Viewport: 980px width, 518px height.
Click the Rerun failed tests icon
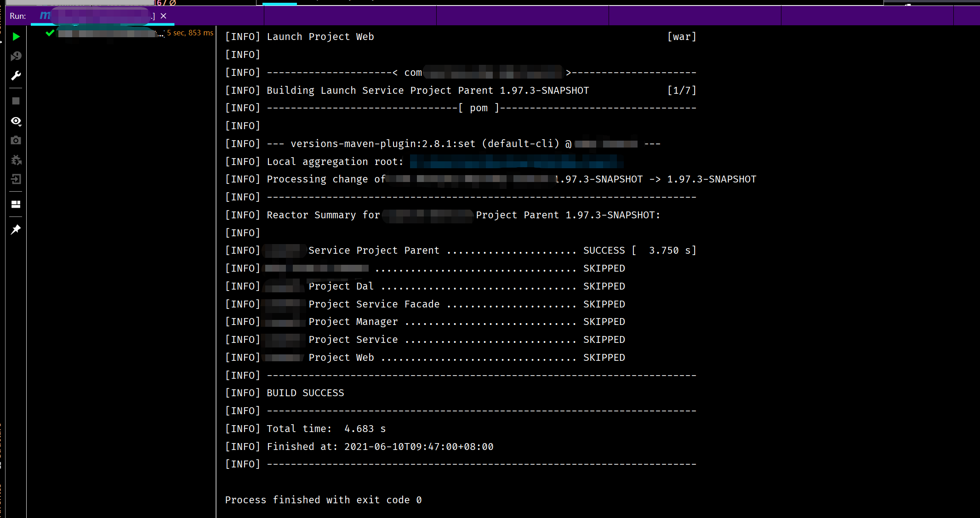point(16,56)
